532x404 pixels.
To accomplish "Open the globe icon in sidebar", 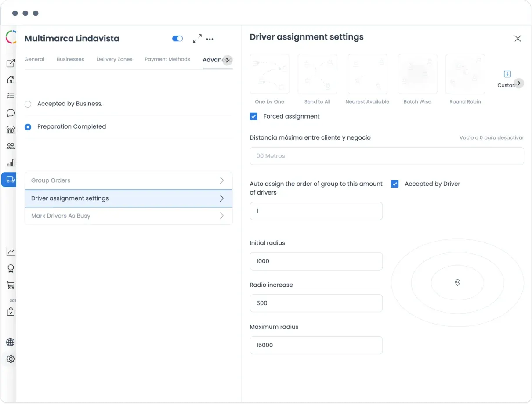I will pyautogui.click(x=11, y=342).
